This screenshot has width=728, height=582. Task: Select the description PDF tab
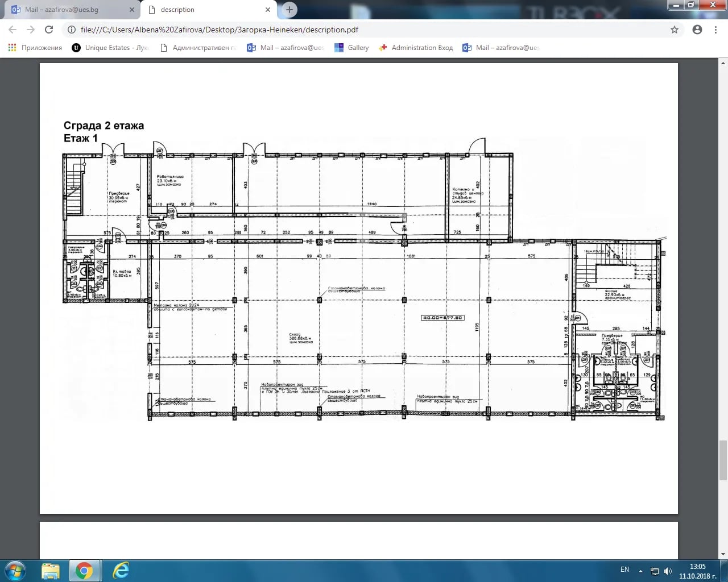(x=209, y=10)
